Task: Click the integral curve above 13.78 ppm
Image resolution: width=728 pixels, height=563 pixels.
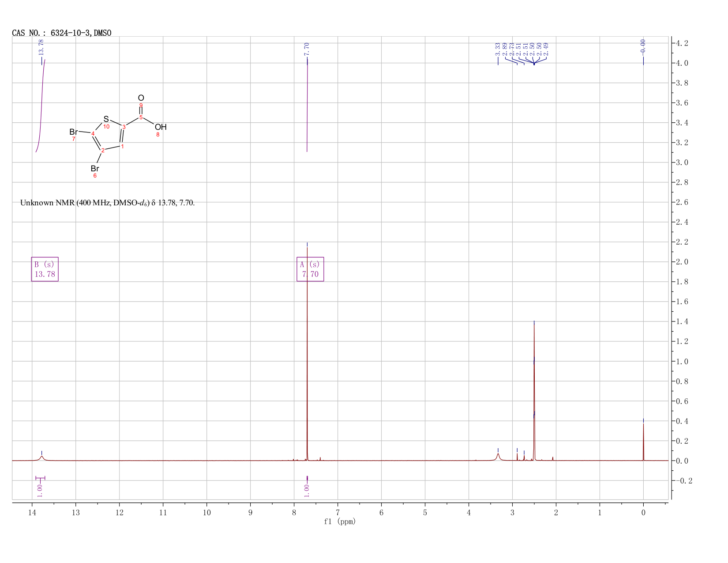Action: pos(41,106)
